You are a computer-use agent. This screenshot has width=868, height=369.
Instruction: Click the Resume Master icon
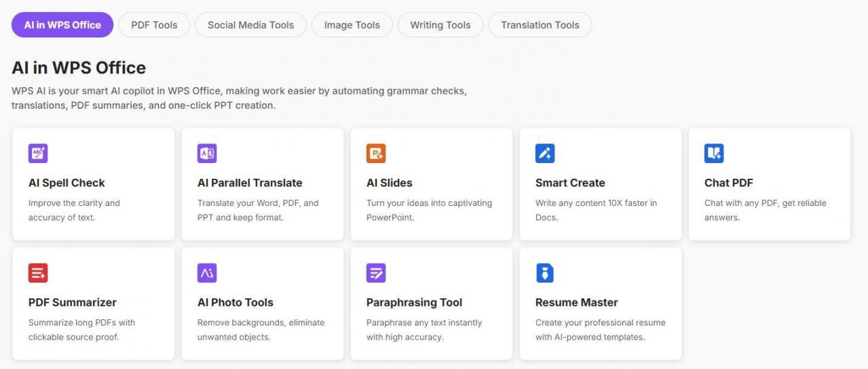click(x=545, y=273)
